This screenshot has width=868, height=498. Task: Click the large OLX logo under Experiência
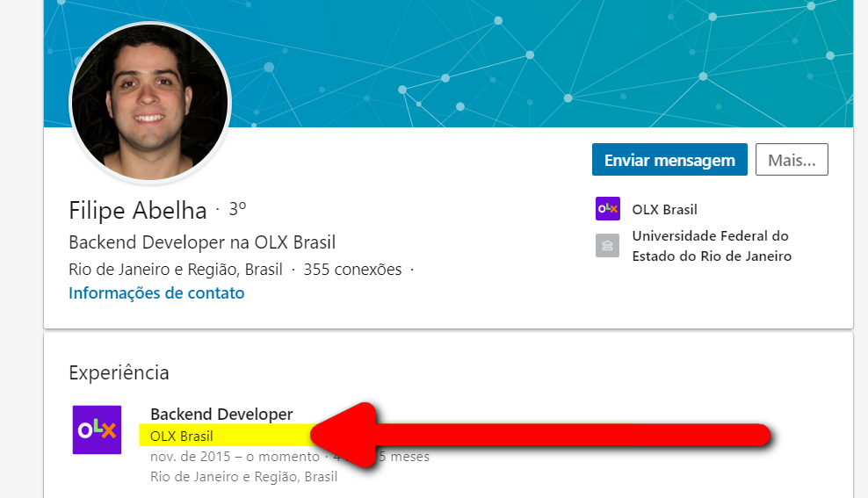(97, 429)
